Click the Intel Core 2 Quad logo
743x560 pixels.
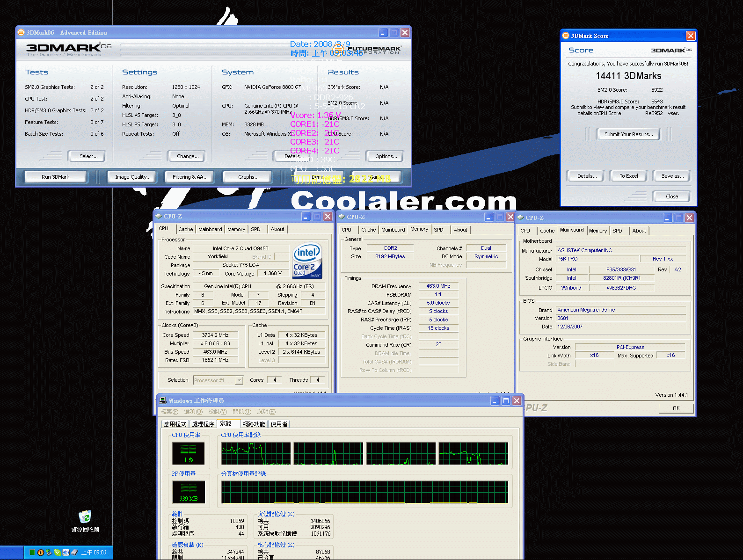coord(307,260)
